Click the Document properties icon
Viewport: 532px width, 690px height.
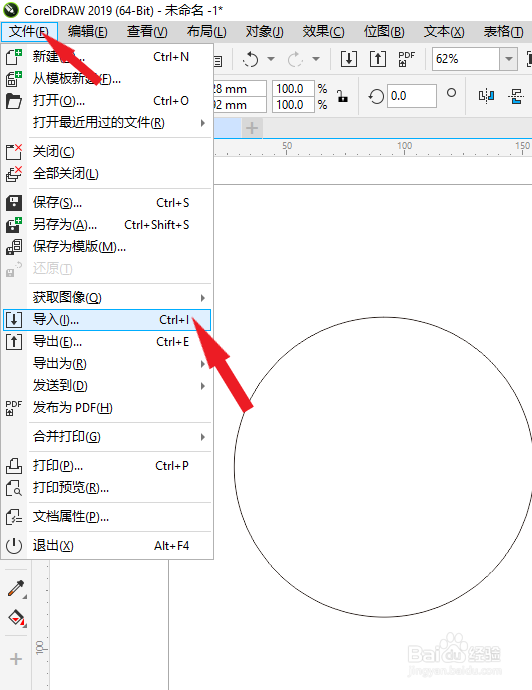point(14,517)
